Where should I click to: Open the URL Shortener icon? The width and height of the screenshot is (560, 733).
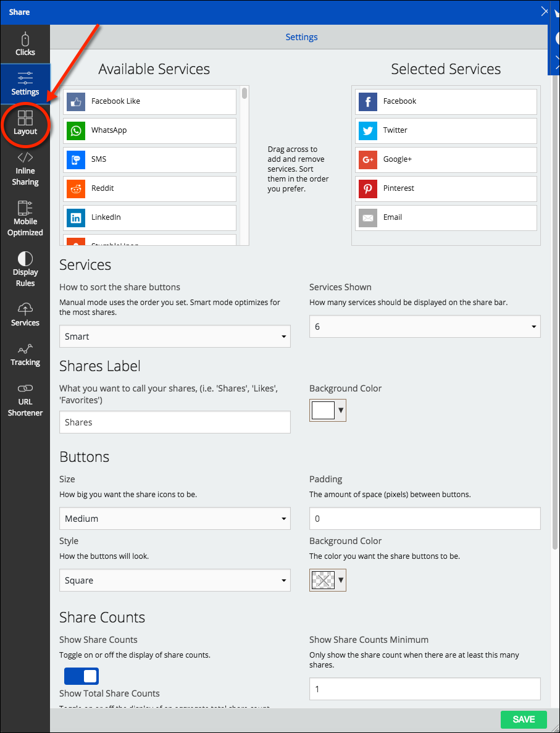click(x=25, y=388)
